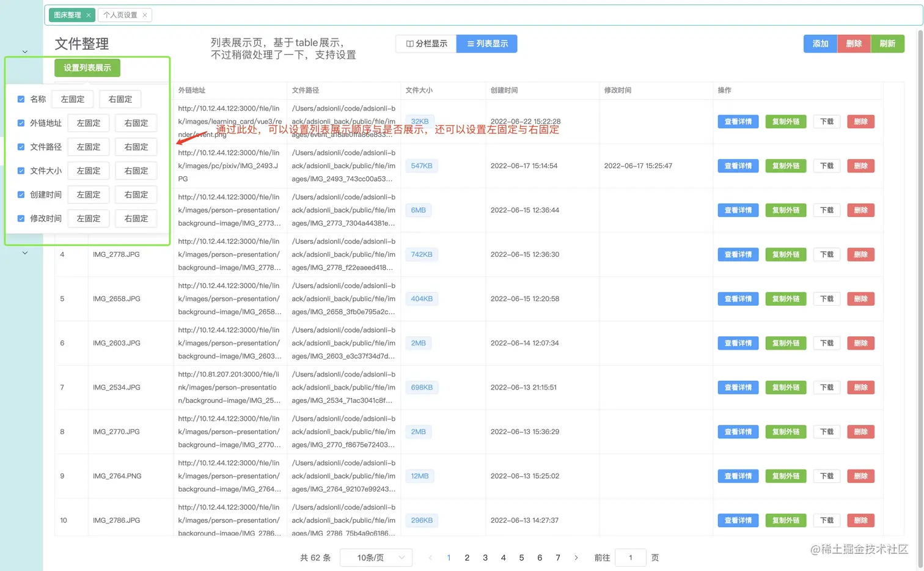
Task: Go to next page arrow
Action: click(x=576, y=558)
